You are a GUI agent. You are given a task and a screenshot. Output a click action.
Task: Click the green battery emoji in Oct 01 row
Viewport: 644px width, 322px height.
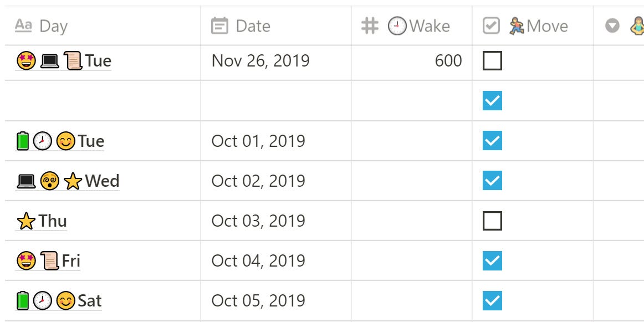click(23, 141)
